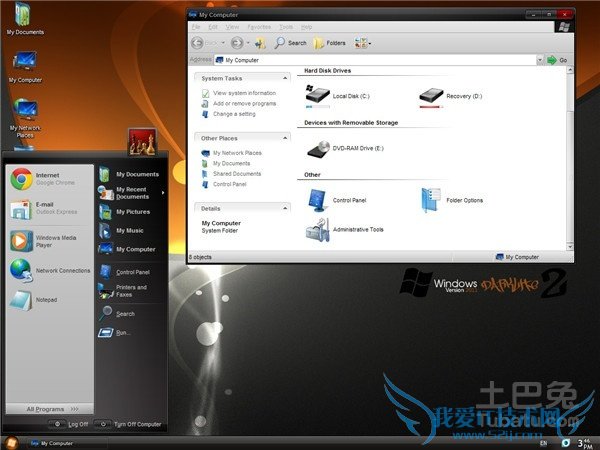This screenshot has height=450, width=600.
Task: Open the Help menu
Action: click(306, 27)
